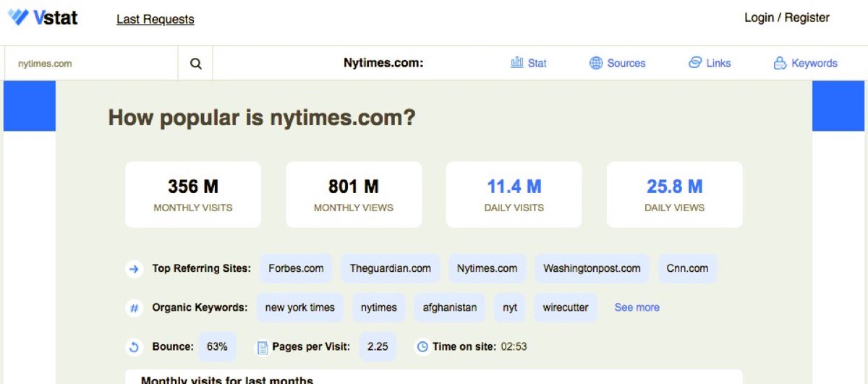
Task: Select keyword 'nyt'
Action: pyautogui.click(x=510, y=307)
